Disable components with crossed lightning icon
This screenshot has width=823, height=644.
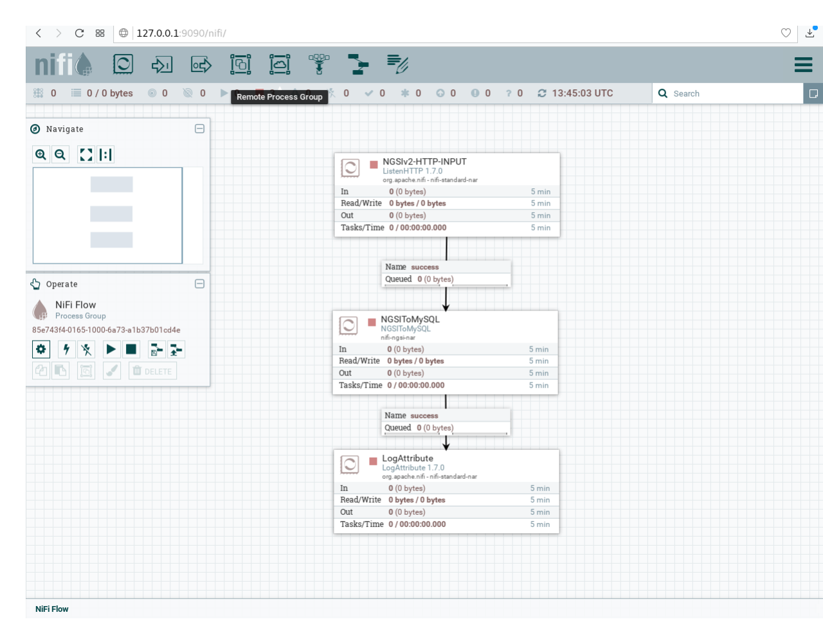[86, 349]
